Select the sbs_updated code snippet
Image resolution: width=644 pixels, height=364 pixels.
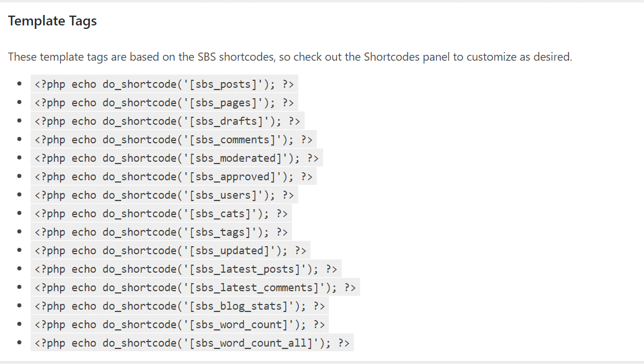pyautogui.click(x=170, y=251)
